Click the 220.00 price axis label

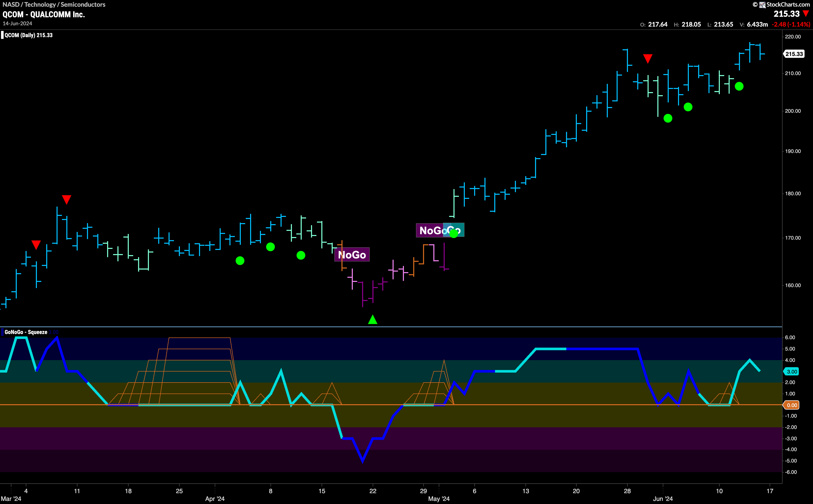792,37
